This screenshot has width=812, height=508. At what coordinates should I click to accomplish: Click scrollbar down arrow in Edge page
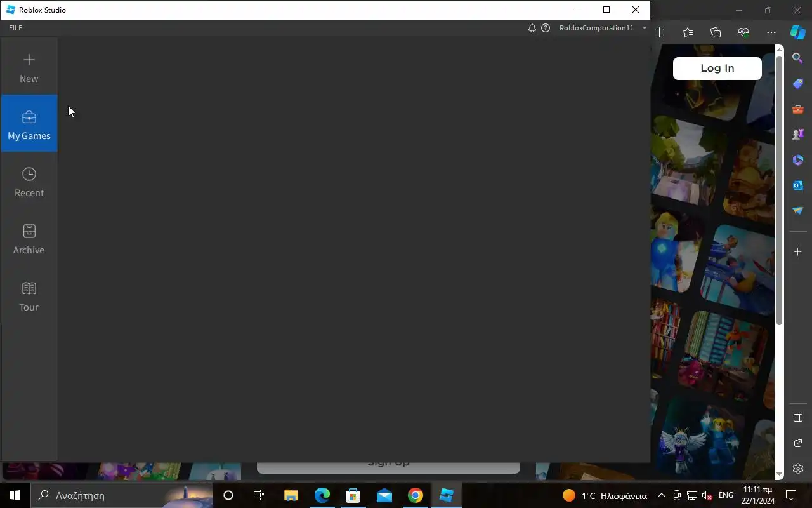(780, 474)
